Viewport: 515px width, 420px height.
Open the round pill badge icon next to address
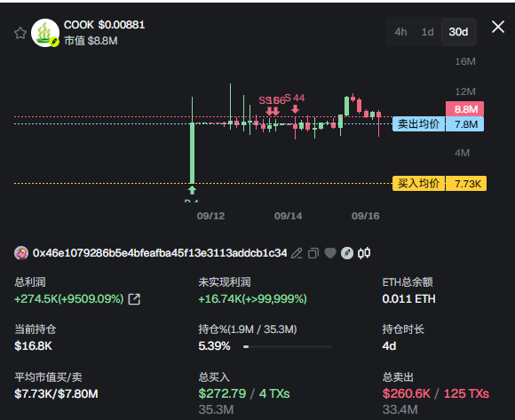point(347,253)
